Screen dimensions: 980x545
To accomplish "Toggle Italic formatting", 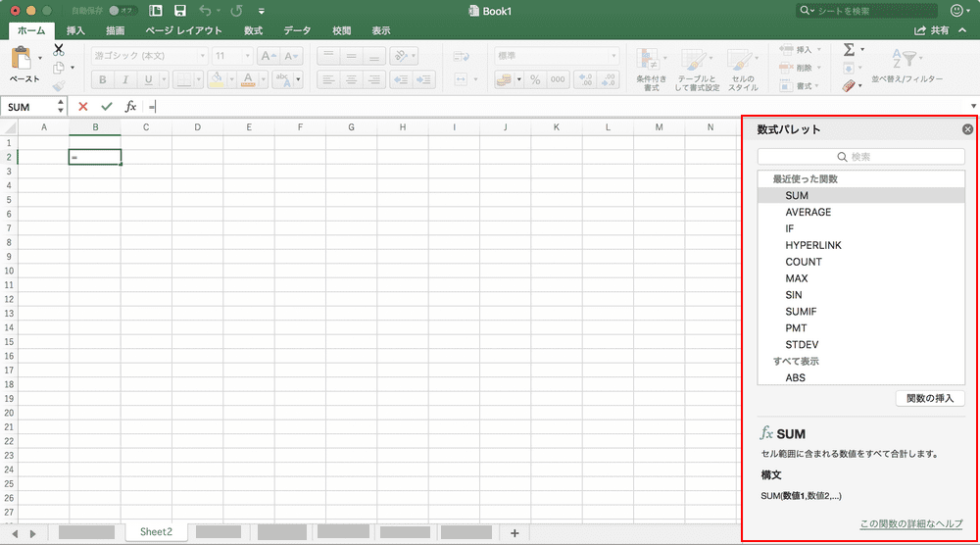I will 125,79.
